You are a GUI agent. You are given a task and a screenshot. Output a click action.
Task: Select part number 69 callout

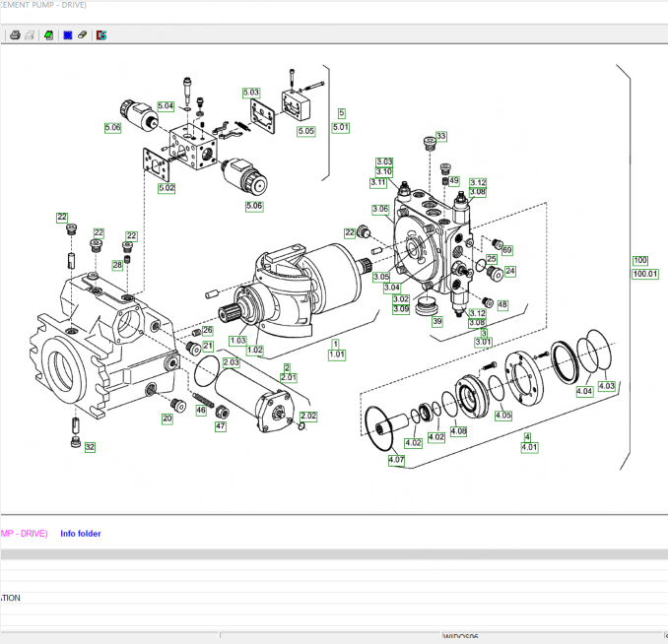507,250
